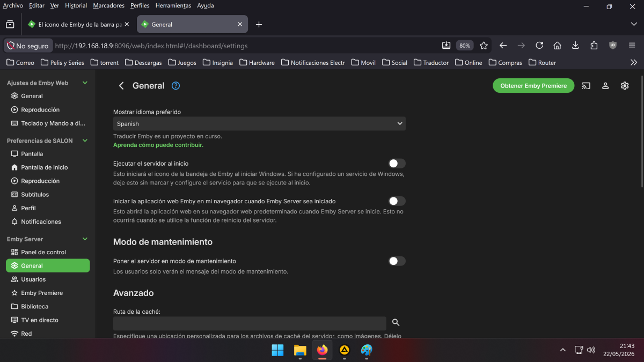Viewport: 644px width, 362px height.
Task: Open TV en directo in the sidebar
Action: pyautogui.click(x=48, y=320)
